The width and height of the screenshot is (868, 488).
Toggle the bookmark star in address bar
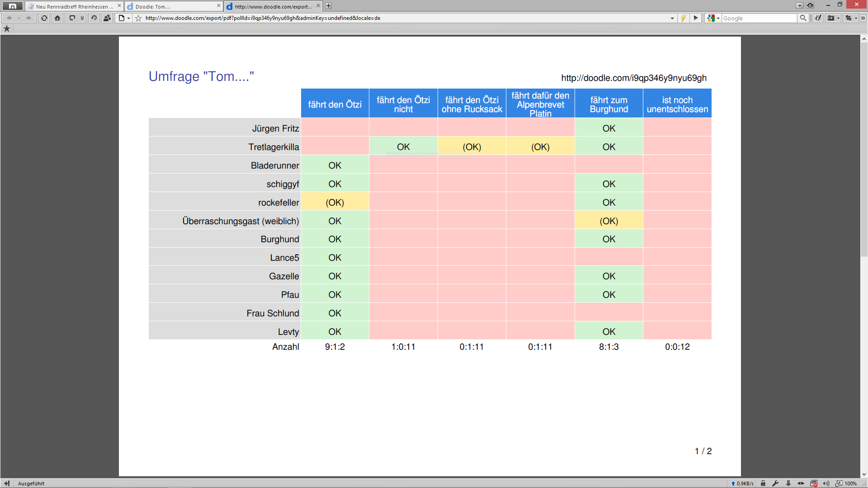[138, 18]
